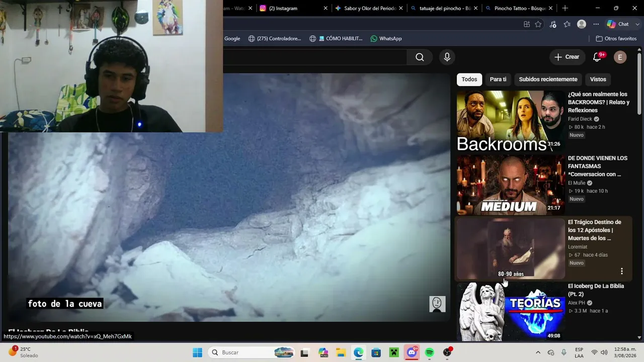Select the Para ti filter chip

[x=498, y=79]
